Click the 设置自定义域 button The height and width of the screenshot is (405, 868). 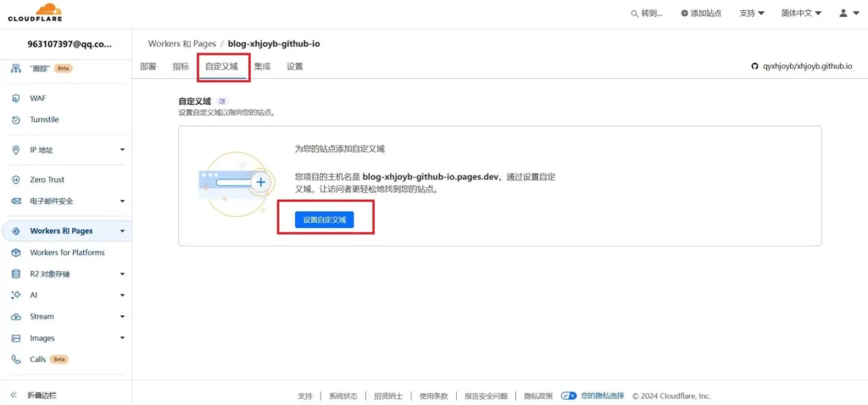[x=325, y=219]
